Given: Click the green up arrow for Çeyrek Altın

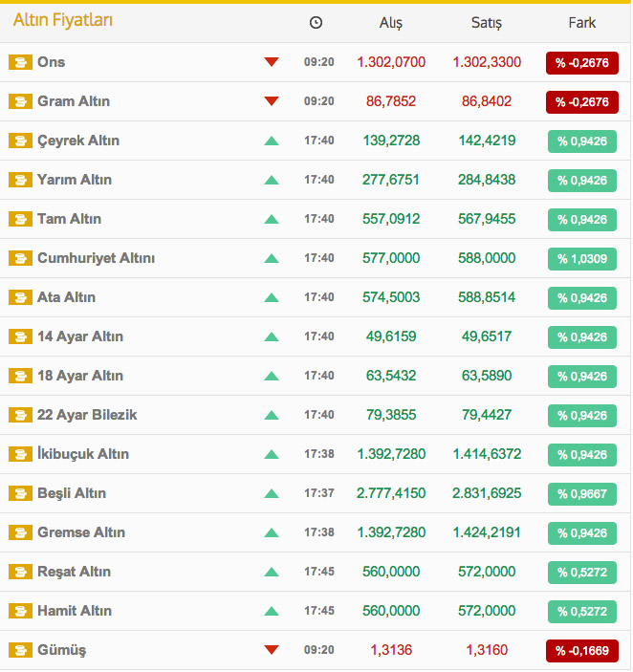Looking at the screenshot, I should tap(272, 141).
